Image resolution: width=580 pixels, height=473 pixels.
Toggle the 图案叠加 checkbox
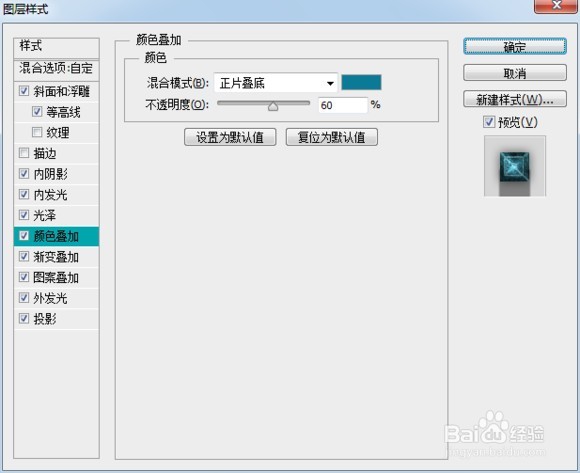(x=24, y=277)
